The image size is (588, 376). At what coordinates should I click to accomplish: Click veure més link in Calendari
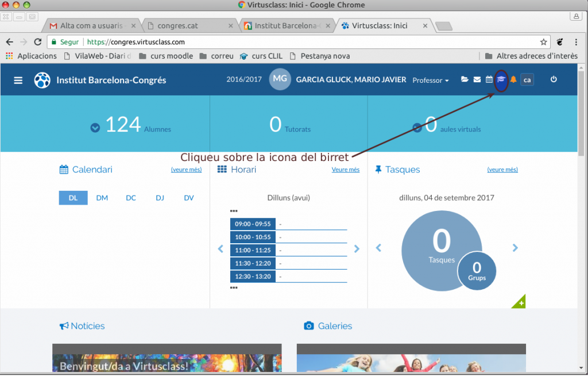(187, 170)
